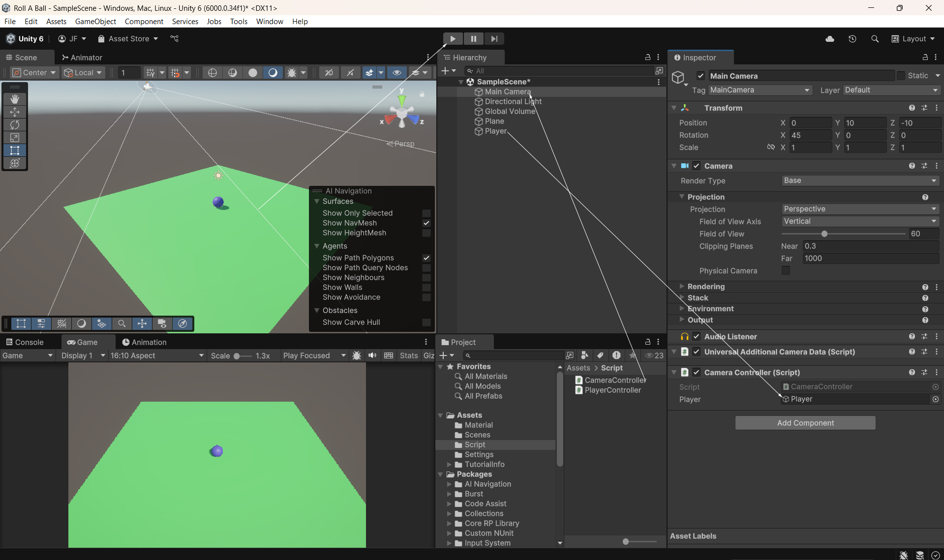Mute game audio in the Game view
This screenshot has width=944, height=560.
372,355
